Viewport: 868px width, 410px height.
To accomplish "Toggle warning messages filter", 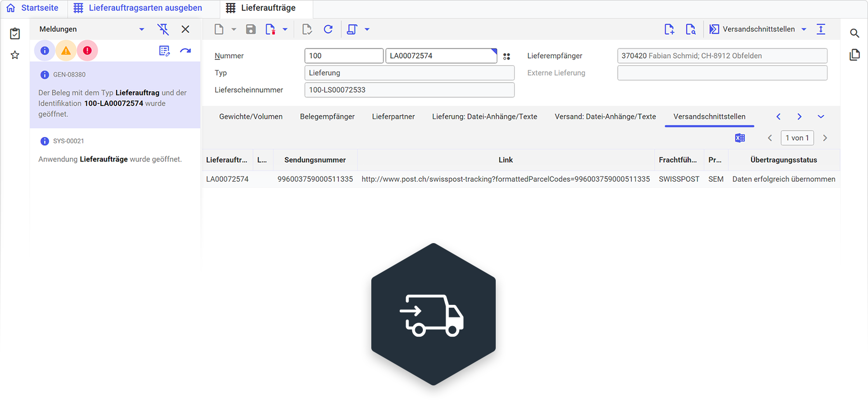I will [66, 51].
